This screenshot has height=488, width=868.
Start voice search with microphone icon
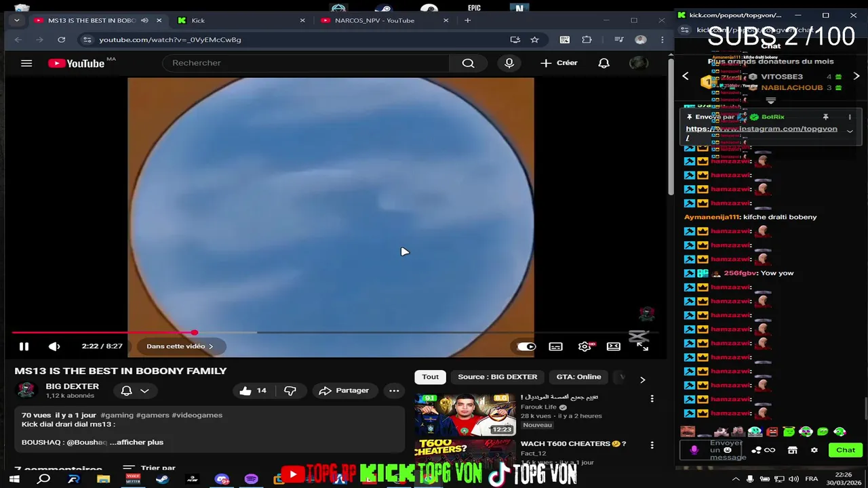[509, 63]
